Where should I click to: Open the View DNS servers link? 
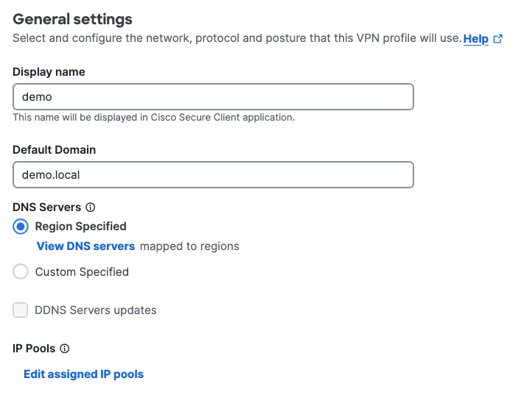click(x=86, y=246)
